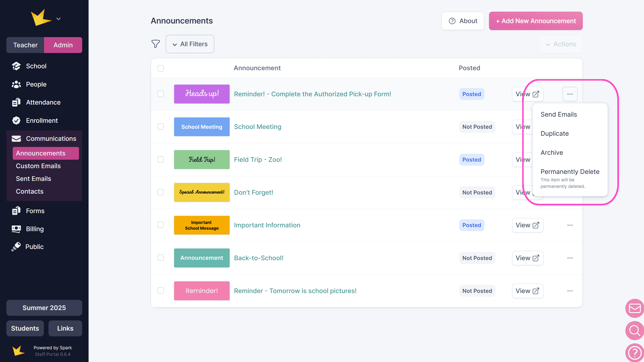Click the floating search magnifier icon
Viewport: 644px width, 362px height.
634,330
